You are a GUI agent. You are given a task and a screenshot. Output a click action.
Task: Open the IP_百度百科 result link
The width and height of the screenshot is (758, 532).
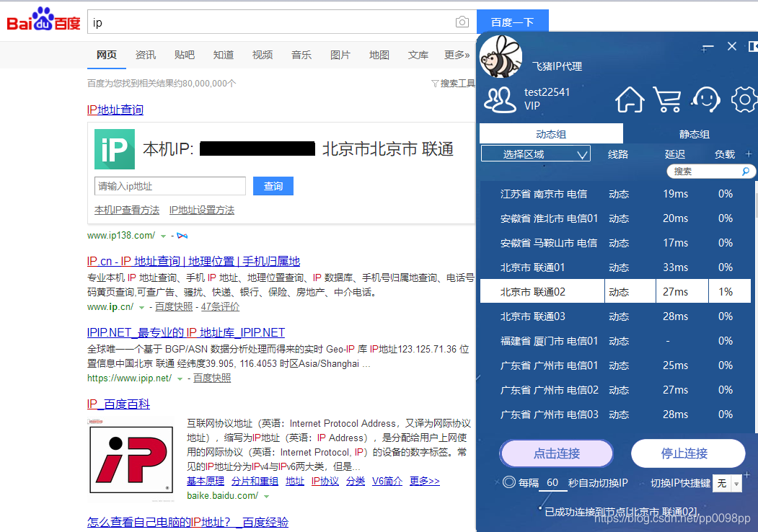tap(118, 404)
